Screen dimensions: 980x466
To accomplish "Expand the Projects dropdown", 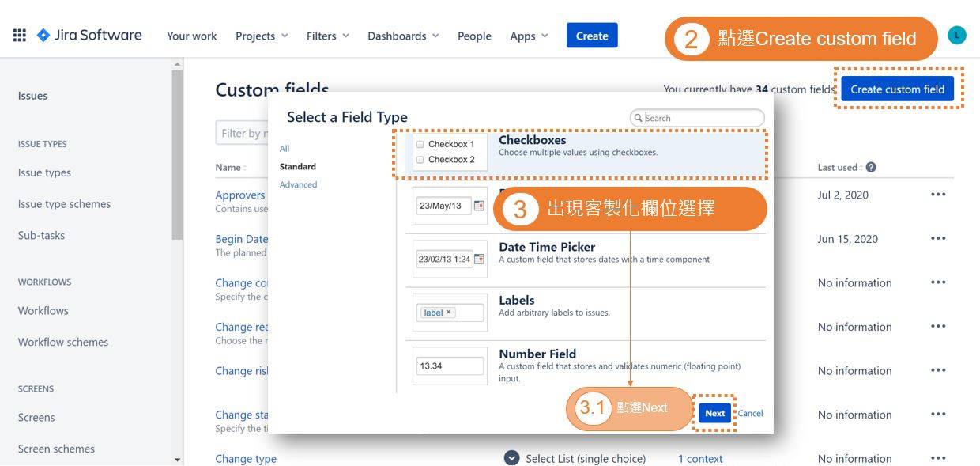I will point(262,36).
